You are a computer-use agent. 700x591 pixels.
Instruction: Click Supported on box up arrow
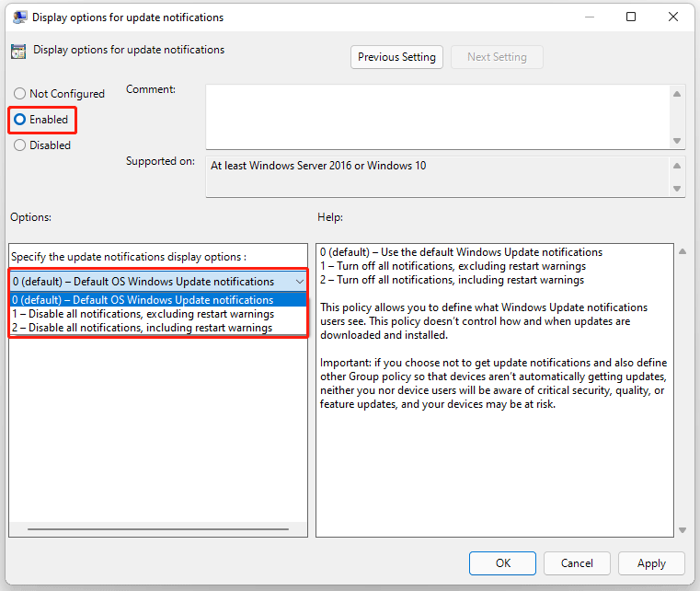click(677, 166)
